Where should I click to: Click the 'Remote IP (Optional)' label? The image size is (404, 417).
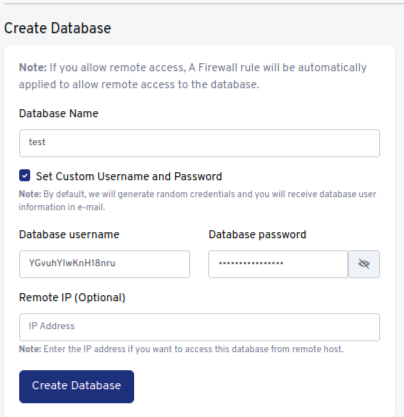click(x=72, y=297)
